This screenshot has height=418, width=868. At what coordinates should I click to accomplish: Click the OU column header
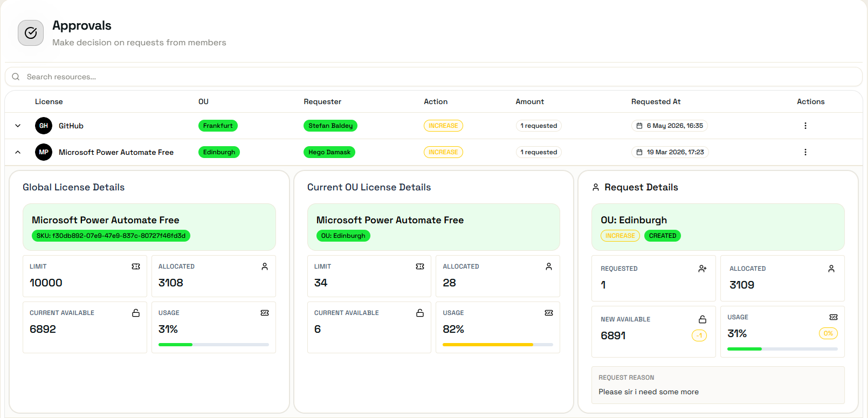203,101
